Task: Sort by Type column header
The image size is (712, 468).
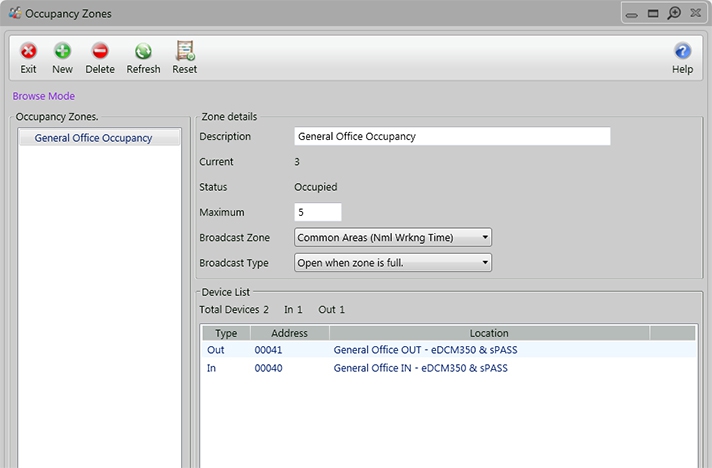Action: click(x=226, y=333)
